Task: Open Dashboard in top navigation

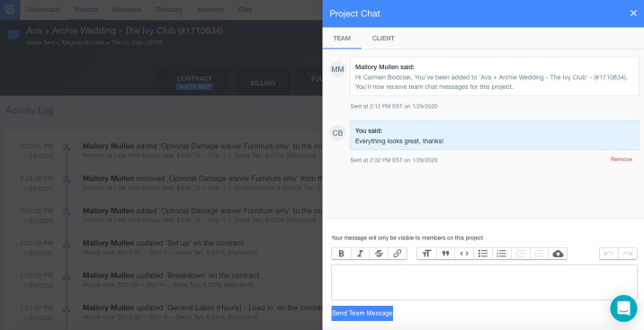Action: pyautogui.click(x=43, y=9)
